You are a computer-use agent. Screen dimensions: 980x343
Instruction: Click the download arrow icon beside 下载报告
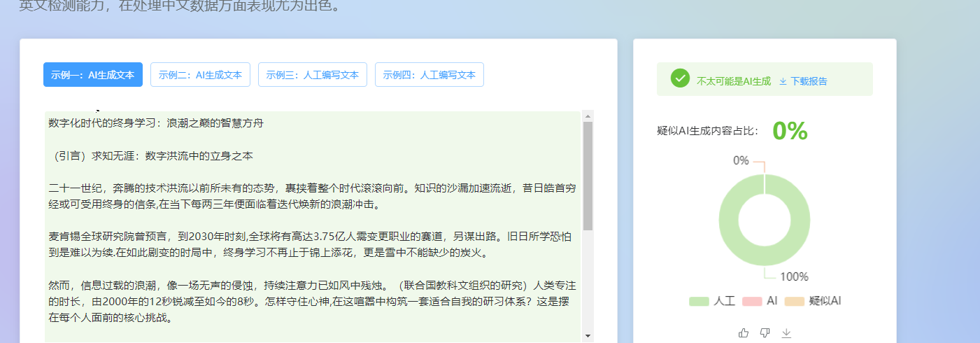pyautogui.click(x=783, y=81)
